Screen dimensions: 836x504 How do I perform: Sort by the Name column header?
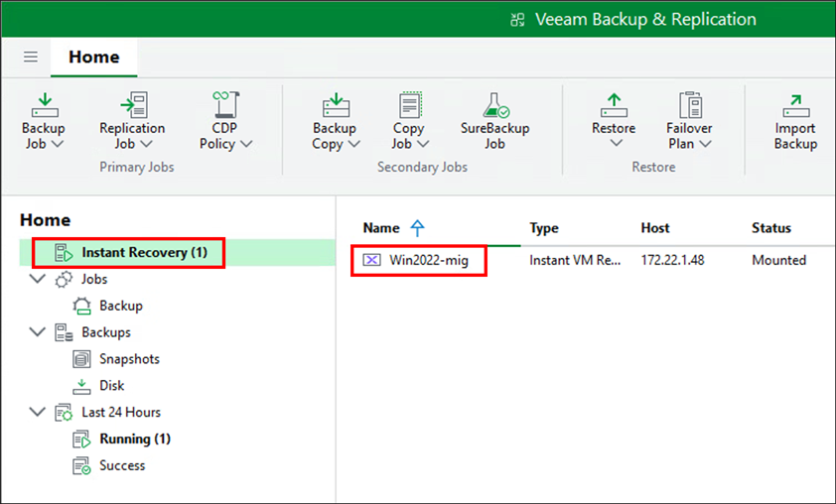click(x=381, y=228)
